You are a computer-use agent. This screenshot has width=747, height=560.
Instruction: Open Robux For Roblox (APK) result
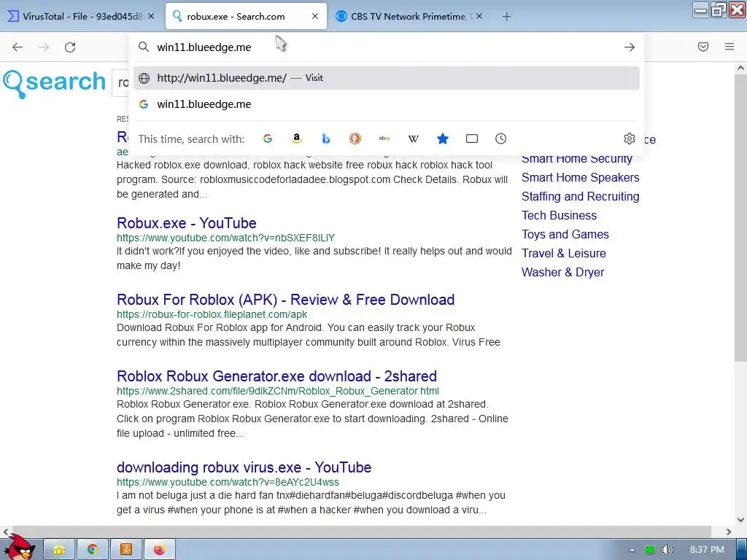285,300
